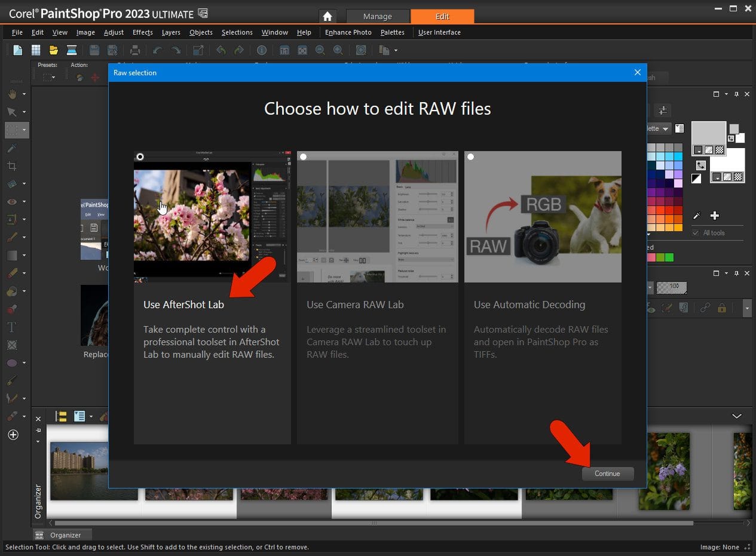Viewport: 756px width, 556px height.
Task: Click the Continue button in the Raw selection dialog
Action: tap(608, 474)
